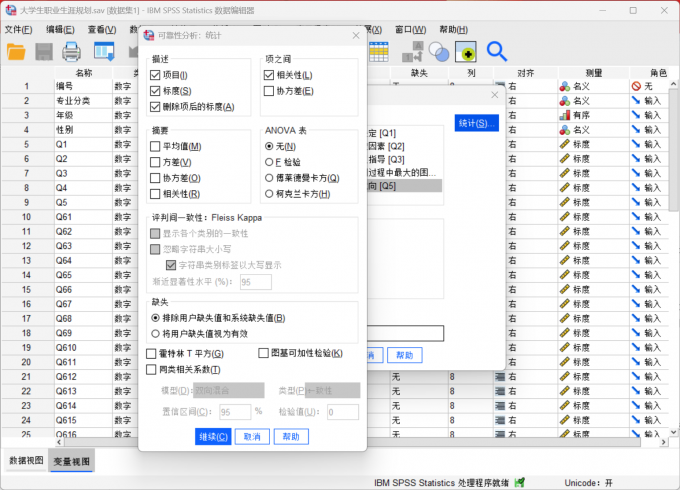Toggle 删除项后的标度(A) checkbox
Image resolution: width=680 pixels, height=490 pixels.
coord(155,107)
